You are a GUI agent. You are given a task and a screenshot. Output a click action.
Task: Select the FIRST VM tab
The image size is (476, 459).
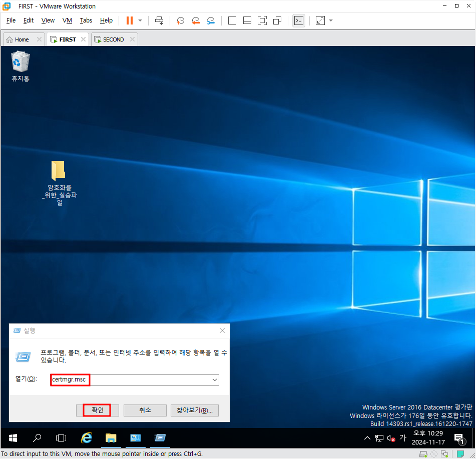pos(68,39)
